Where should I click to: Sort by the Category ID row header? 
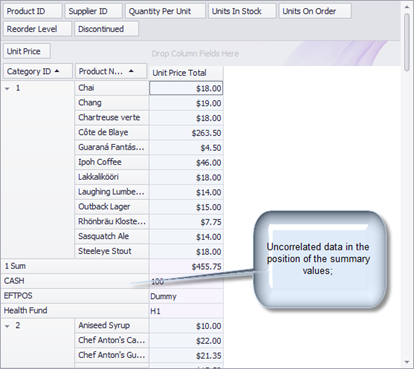pyautogui.click(x=38, y=71)
